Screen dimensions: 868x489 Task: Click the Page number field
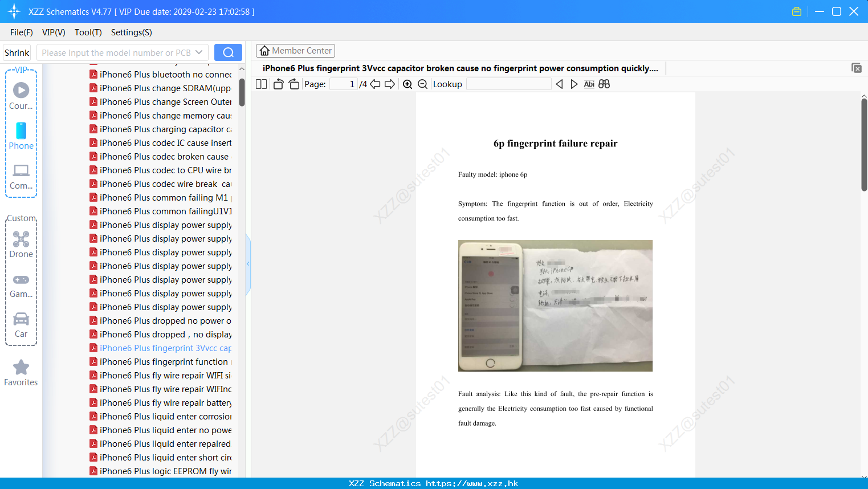pyautogui.click(x=343, y=84)
